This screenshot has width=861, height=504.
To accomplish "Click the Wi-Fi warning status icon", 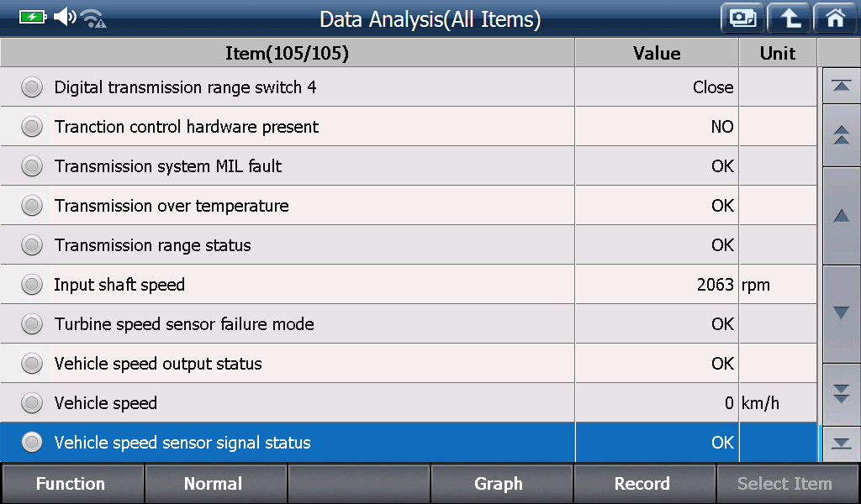I will click(x=92, y=18).
